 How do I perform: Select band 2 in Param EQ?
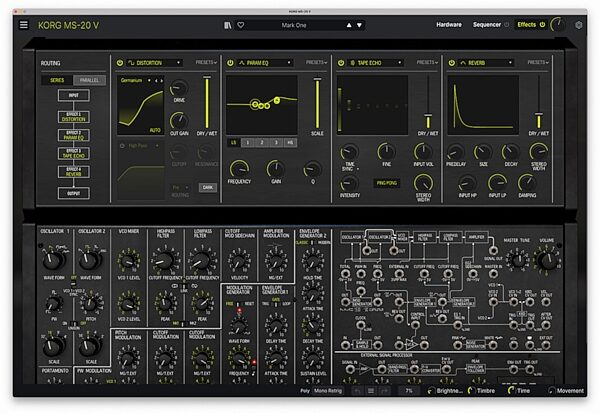(262, 143)
